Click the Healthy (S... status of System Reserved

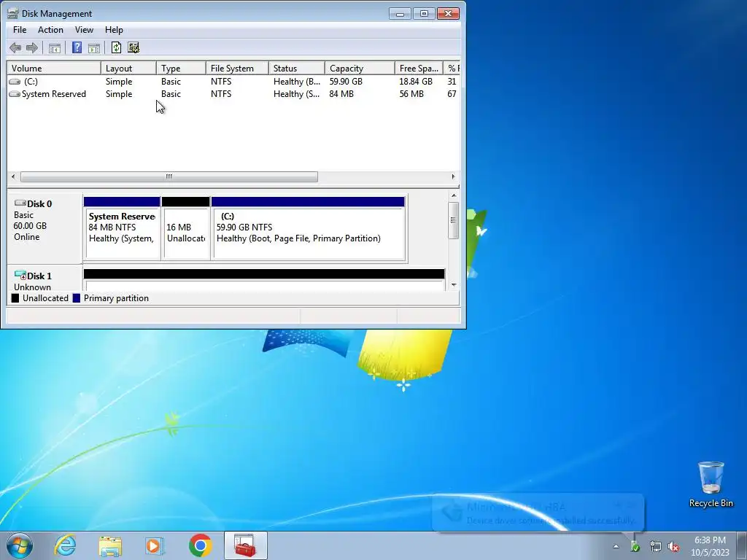point(297,94)
